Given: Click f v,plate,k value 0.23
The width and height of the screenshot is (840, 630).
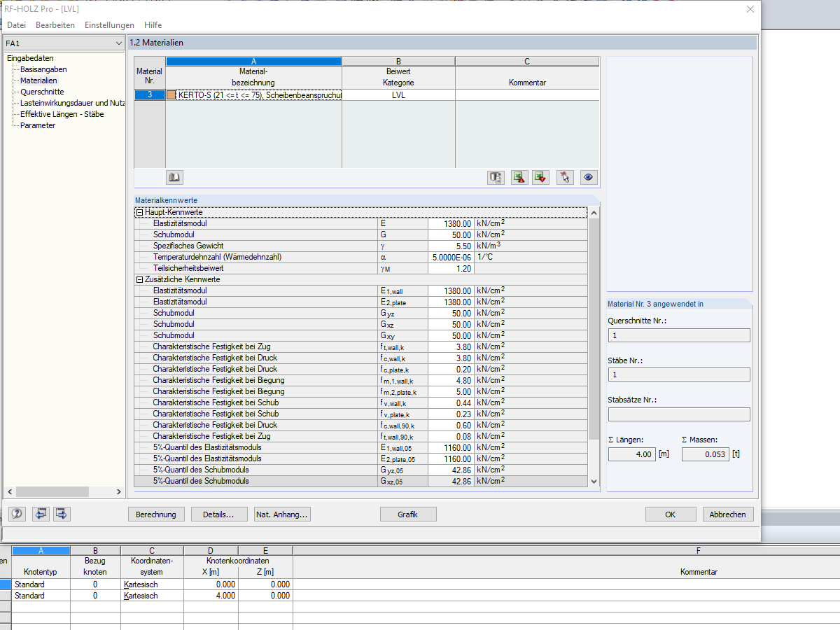Looking at the screenshot, I should tap(451, 414).
